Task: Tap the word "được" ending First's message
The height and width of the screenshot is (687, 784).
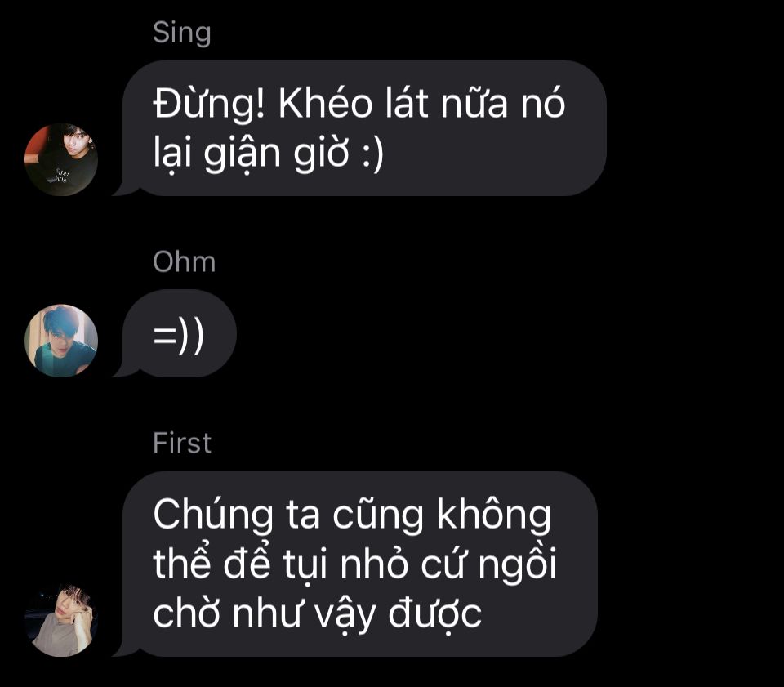Action: 435,615
